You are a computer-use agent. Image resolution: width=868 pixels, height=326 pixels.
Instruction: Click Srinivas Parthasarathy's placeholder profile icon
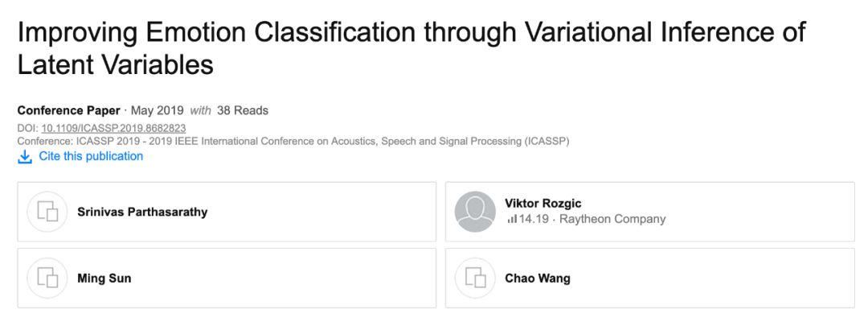click(47, 212)
